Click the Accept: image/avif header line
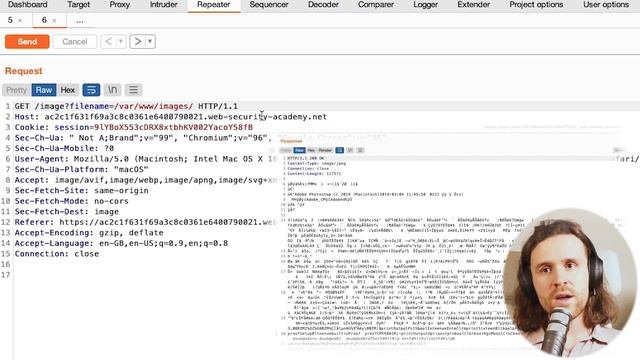The image size is (640, 360). (x=146, y=180)
